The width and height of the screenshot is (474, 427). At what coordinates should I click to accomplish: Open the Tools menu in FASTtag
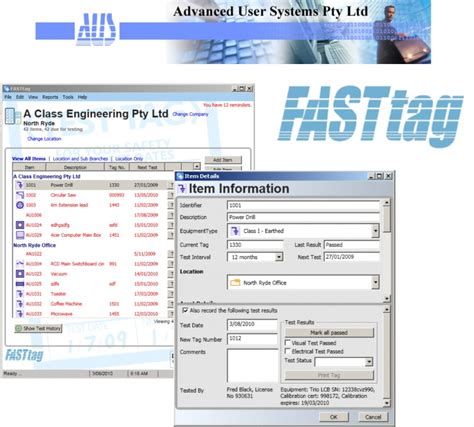point(68,97)
